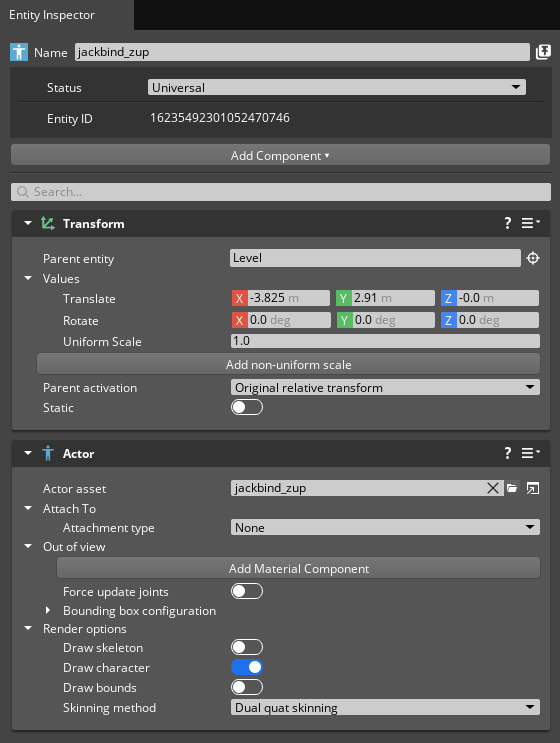Collapse the Out of view group
Screen dimensions: 560x743
click(28, 546)
